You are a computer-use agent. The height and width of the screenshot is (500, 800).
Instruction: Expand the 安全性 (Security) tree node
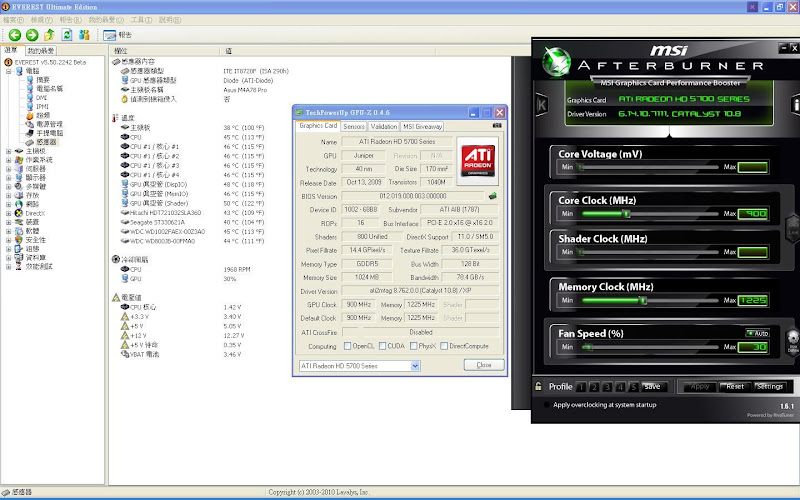[9, 240]
